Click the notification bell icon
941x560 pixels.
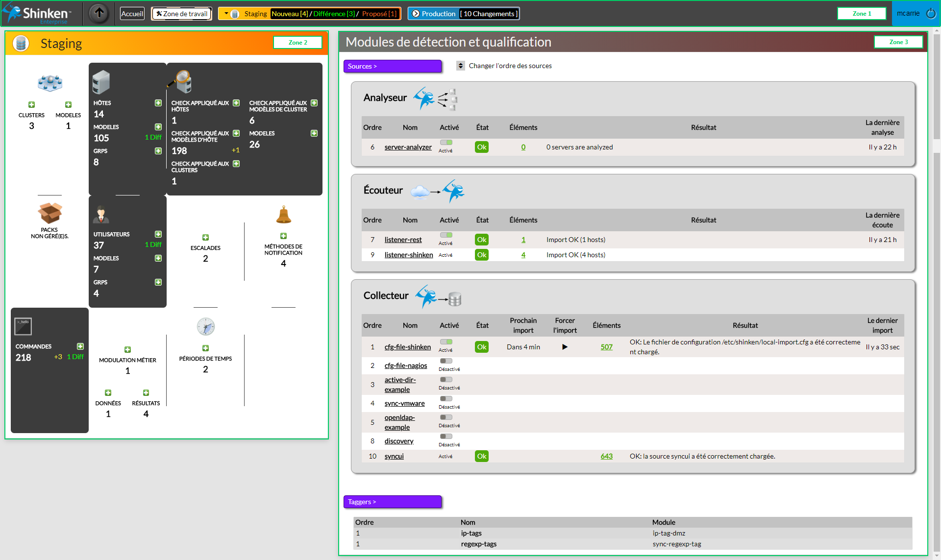(x=283, y=215)
